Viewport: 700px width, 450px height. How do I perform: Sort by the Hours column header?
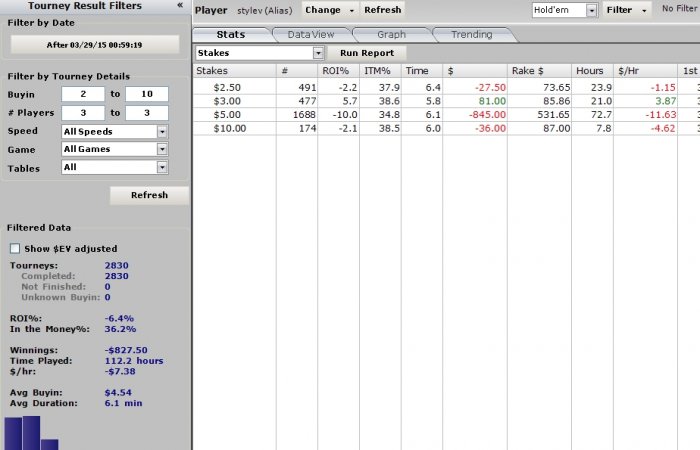592,71
